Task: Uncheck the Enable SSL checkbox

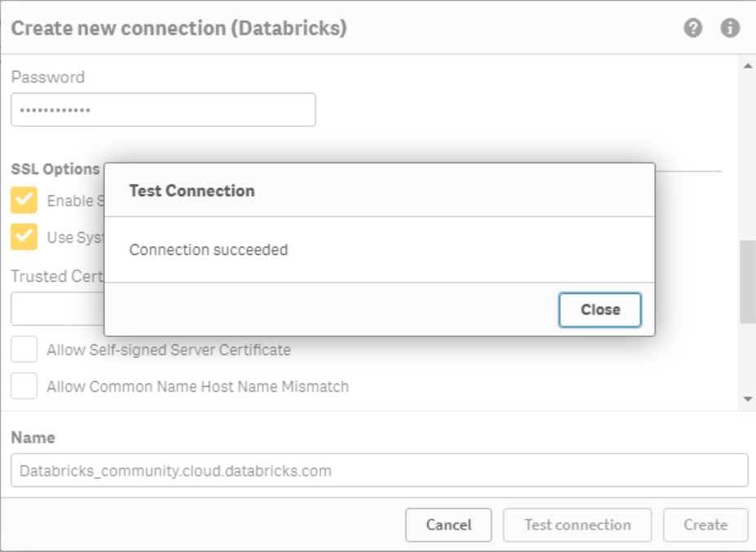Action: pyautogui.click(x=24, y=200)
